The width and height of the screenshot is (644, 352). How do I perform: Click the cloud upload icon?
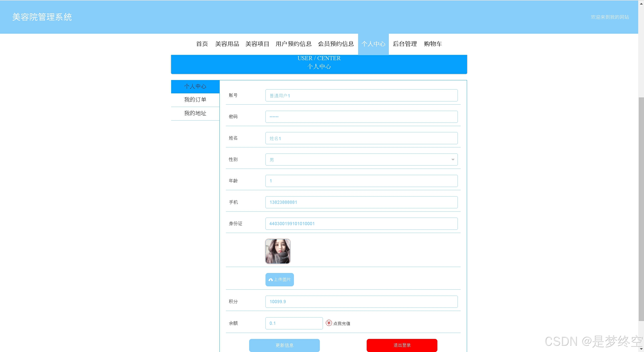pos(271,280)
